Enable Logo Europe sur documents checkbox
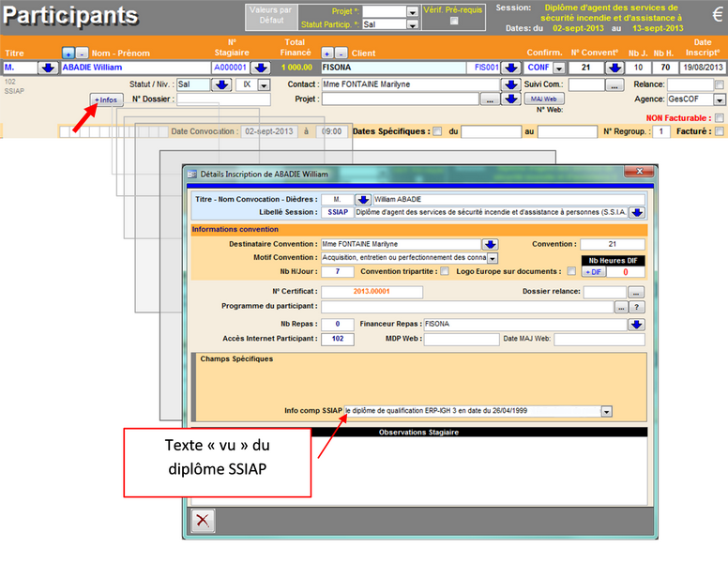Viewport: 728px width, 563px height. click(x=571, y=271)
